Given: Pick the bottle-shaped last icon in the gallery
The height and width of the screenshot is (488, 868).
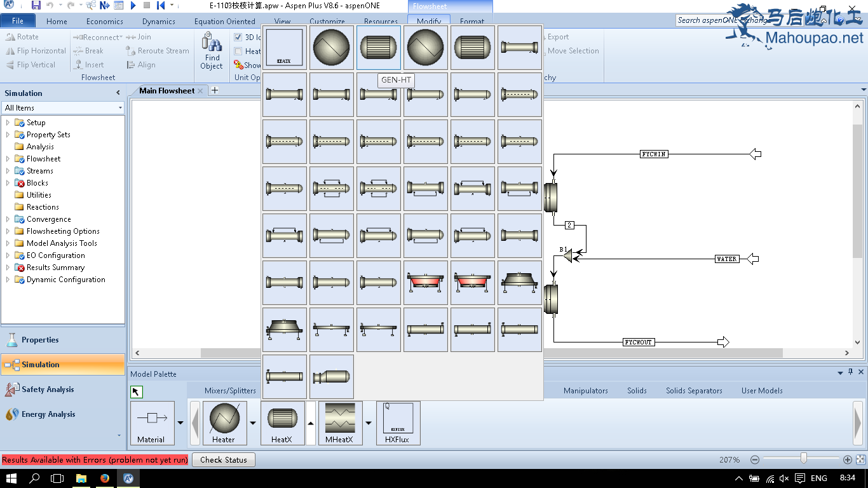Looking at the screenshot, I should click(x=332, y=377).
